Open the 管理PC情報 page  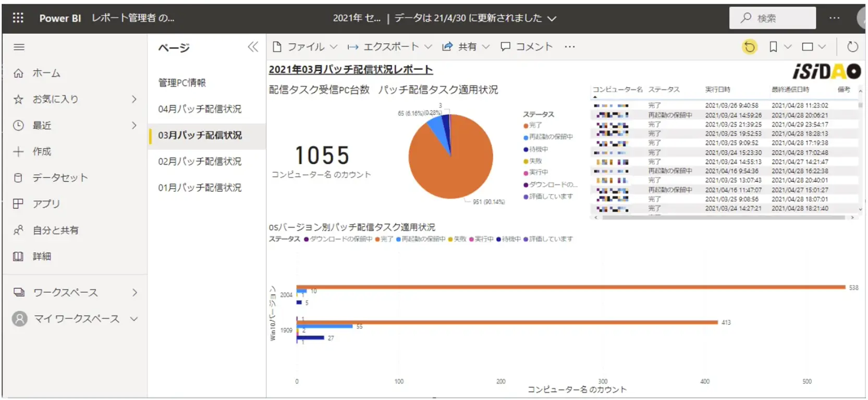click(182, 82)
